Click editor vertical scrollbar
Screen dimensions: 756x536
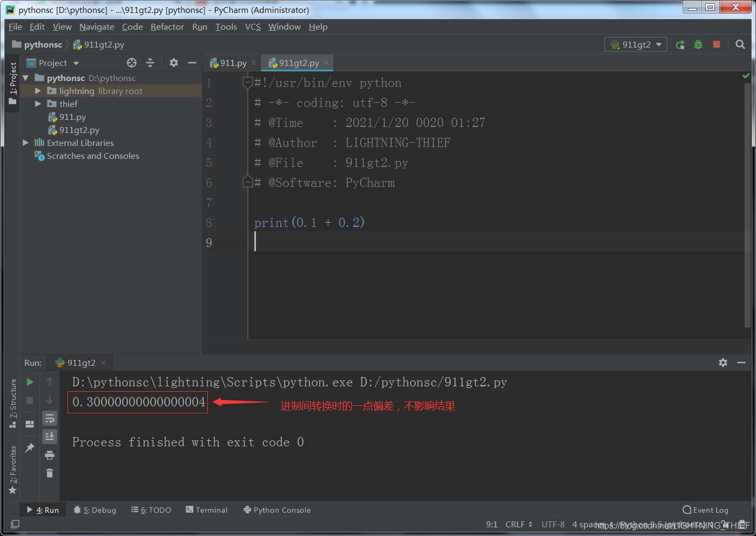[747, 205]
